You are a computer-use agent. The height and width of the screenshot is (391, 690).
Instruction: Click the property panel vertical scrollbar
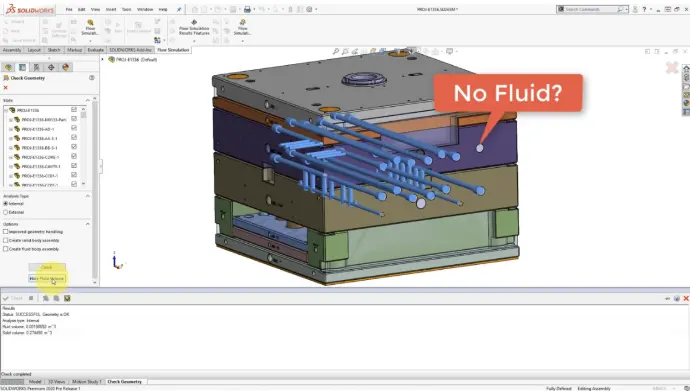[x=95, y=190]
